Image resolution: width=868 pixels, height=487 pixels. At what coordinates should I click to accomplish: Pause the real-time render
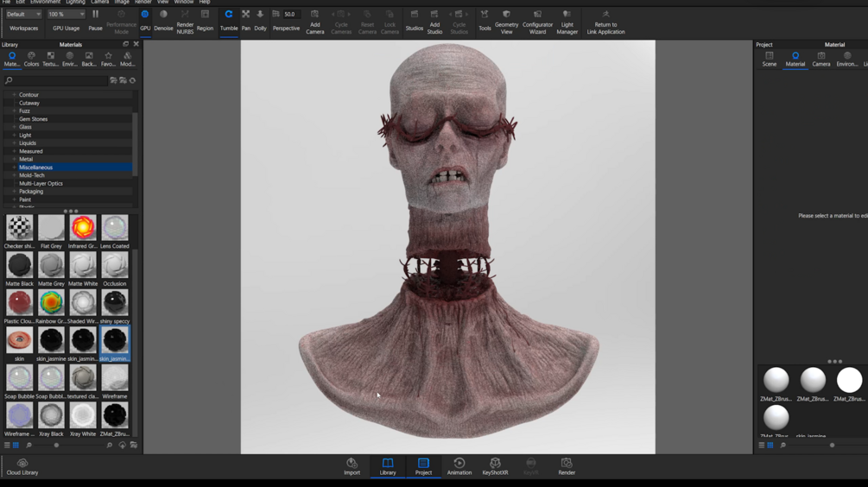click(95, 21)
